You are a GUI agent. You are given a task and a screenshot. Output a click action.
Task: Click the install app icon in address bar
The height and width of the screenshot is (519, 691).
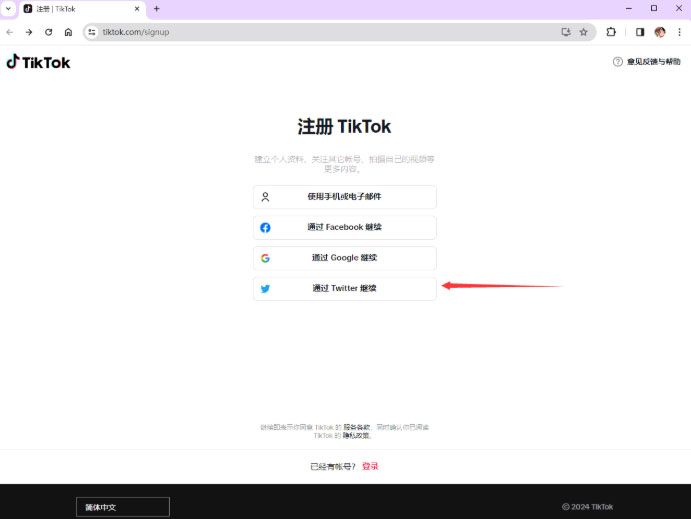click(x=566, y=32)
